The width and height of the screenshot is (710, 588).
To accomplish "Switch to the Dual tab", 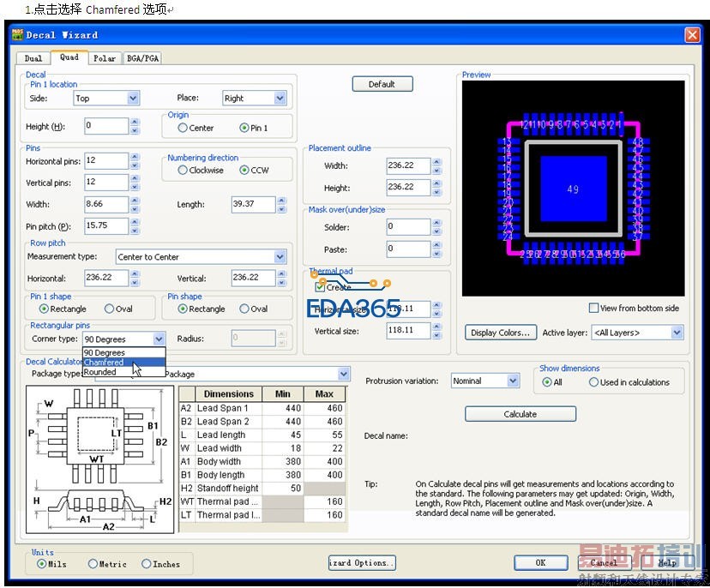I will click(x=33, y=58).
